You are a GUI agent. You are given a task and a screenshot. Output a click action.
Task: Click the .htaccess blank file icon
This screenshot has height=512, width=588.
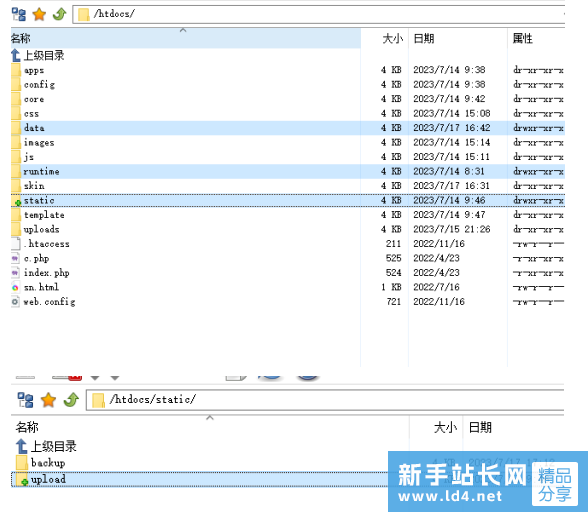click(15, 244)
